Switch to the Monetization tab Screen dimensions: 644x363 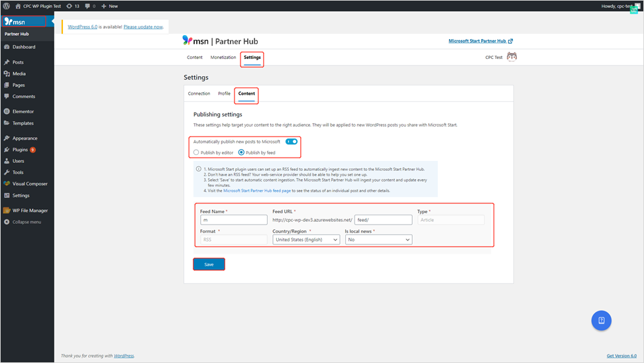[223, 58]
